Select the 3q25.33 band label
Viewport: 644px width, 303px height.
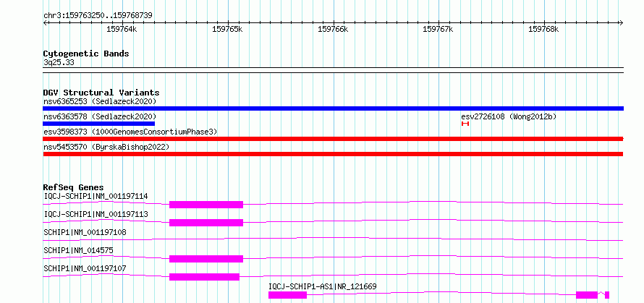(x=59, y=62)
